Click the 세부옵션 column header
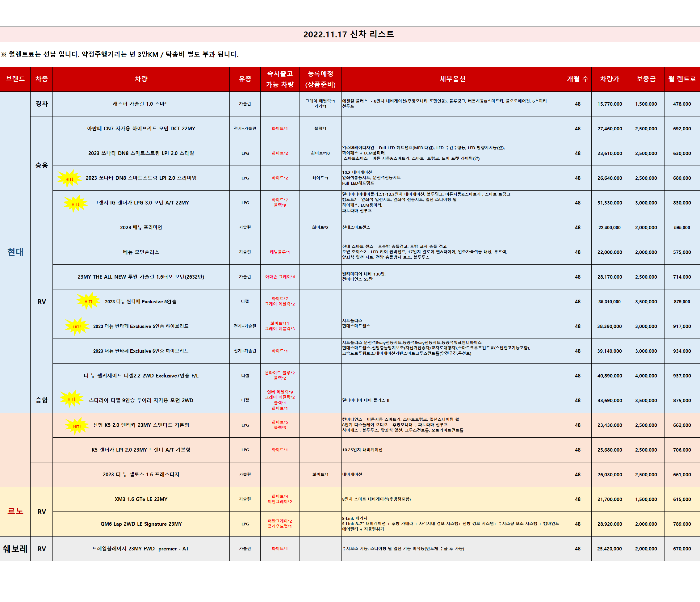Viewport: 700px width, 602px height. (453, 79)
